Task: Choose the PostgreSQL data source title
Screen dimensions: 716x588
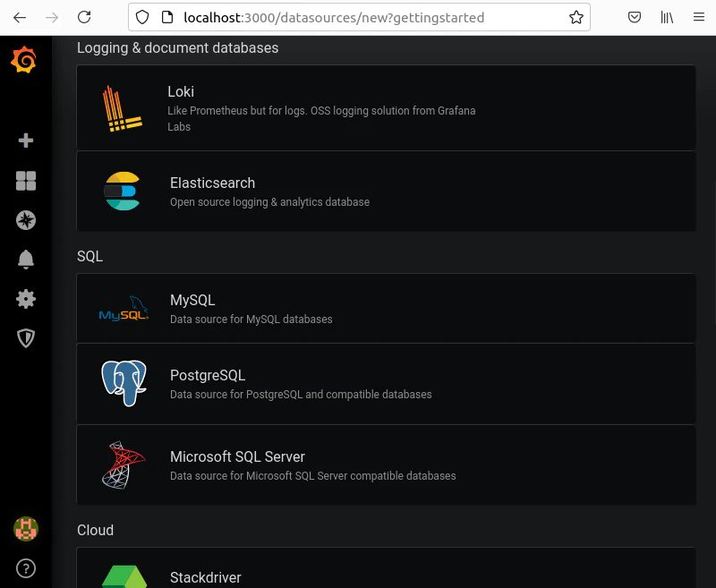Action: (208, 375)
